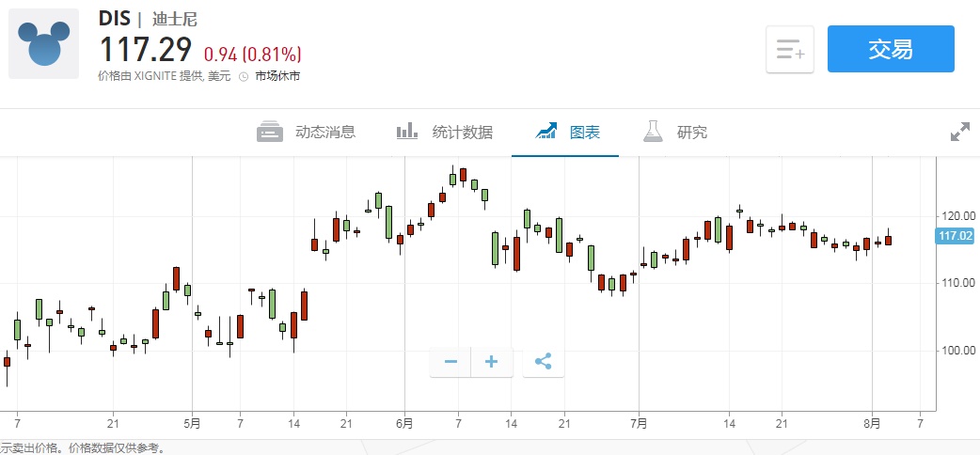Expand chart to fullscreen with arrows icon
The height and width of the screenshot is (455, 980).
pyautogui.click(x=959, y=133)
